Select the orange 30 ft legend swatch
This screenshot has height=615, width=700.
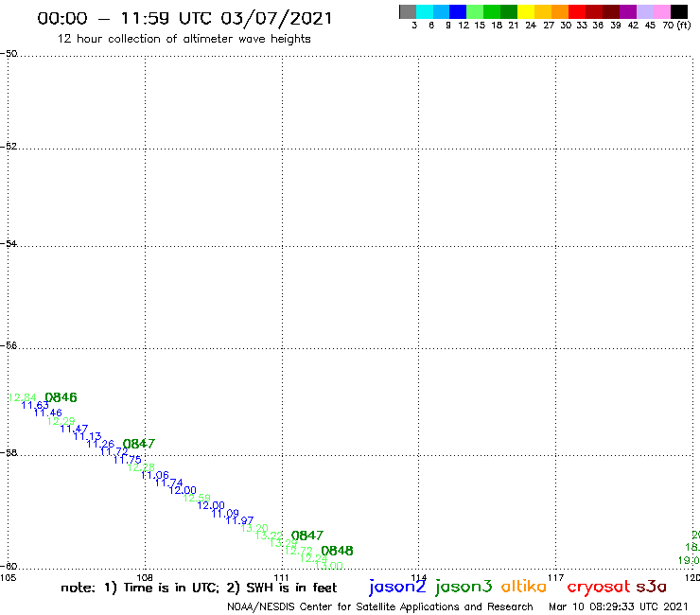click(560, 12)
